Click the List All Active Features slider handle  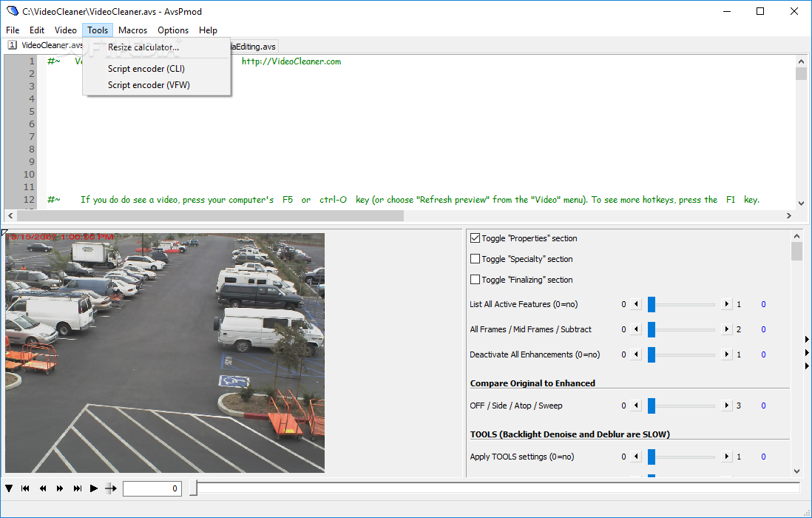pos(652,304)
